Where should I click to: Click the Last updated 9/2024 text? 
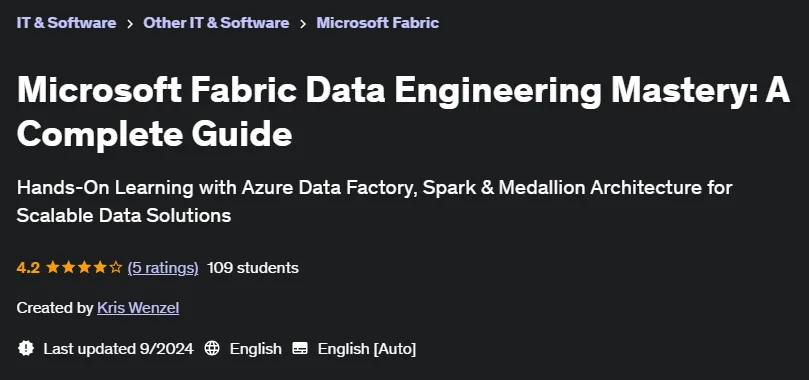(x=118, y=349)
